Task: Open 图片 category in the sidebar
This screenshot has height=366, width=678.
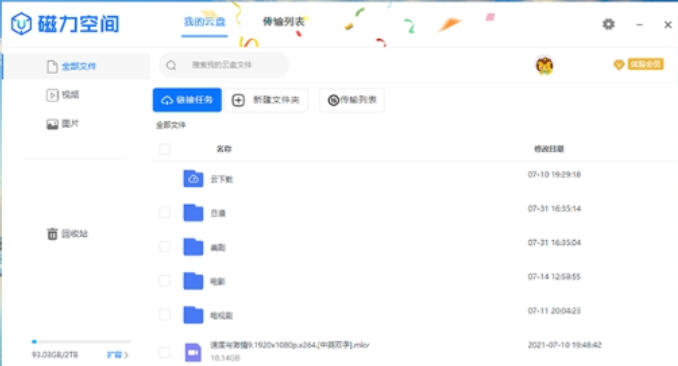Action: pyautogui.click(x=63, y=124)
